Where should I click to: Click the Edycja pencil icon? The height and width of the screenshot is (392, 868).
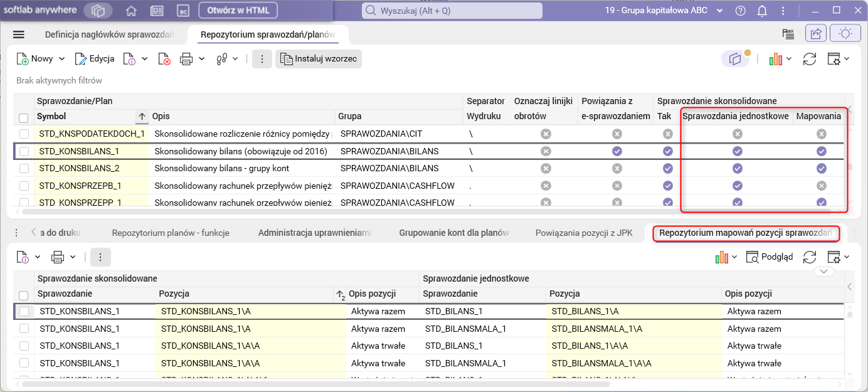tap(81, 59)
